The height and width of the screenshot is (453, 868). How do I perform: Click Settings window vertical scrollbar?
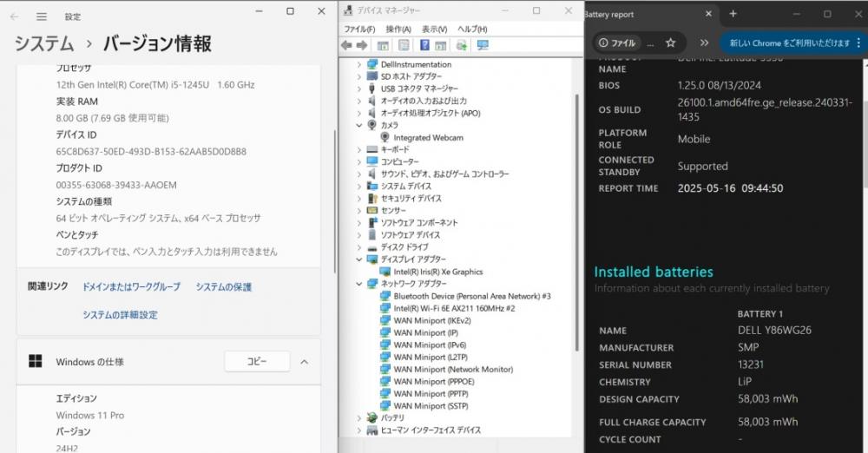tap(334, 202)
